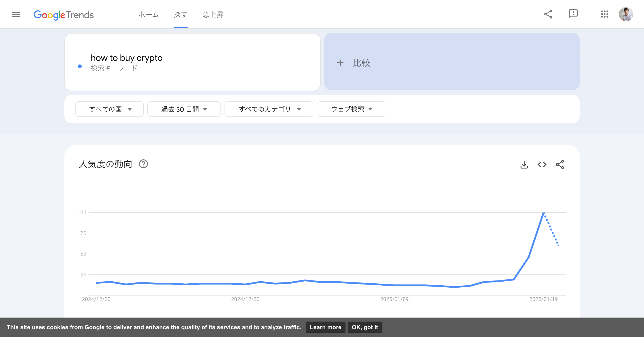Click help icon beside 人気度の動向
644x337 pixels.
pos(143,164)
